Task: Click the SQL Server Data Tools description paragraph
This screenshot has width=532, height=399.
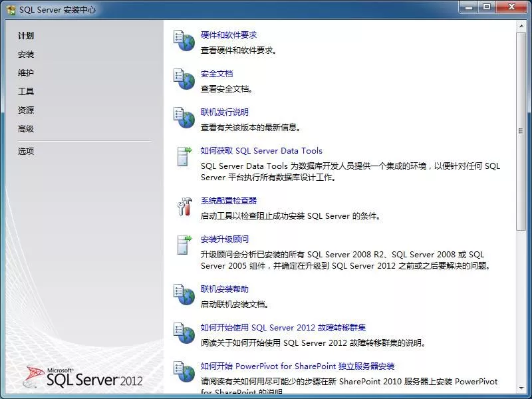Action: click(x=350, y=172)
